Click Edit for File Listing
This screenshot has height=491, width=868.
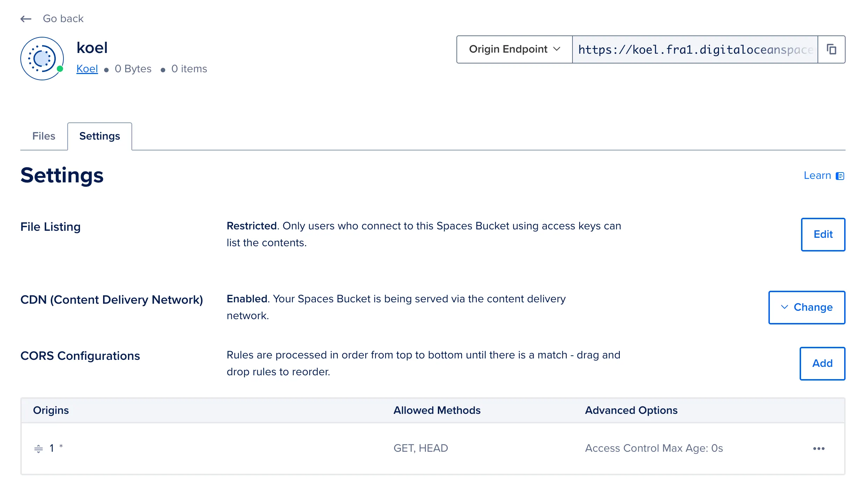(x=823, y=235)
